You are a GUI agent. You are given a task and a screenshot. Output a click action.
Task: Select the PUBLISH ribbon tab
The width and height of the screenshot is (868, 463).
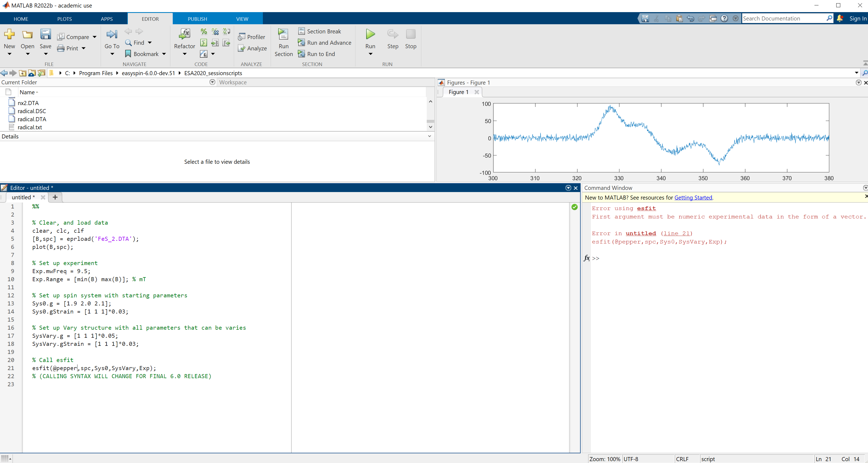197,19
